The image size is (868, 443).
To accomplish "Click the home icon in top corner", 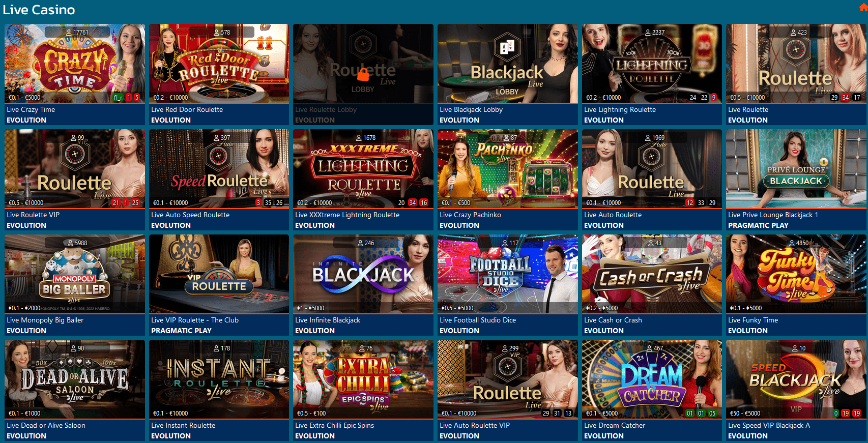I will coord(863,7).
